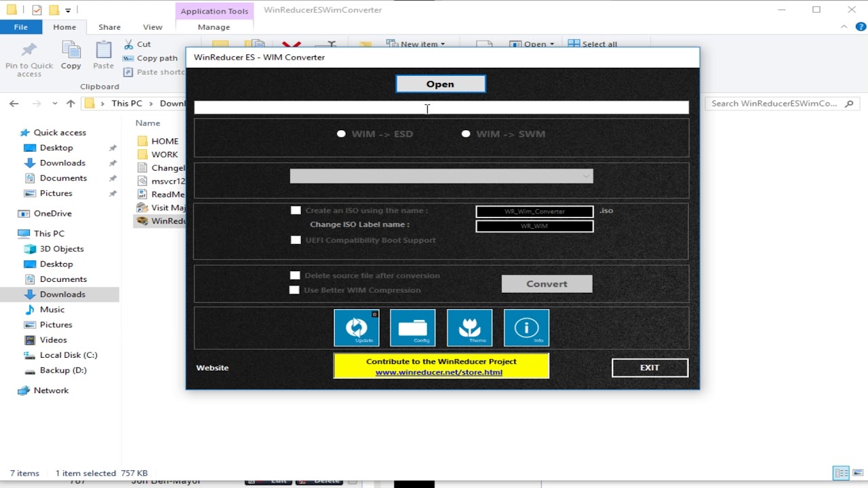Switch to the View ribbon tab

(153, 27)
